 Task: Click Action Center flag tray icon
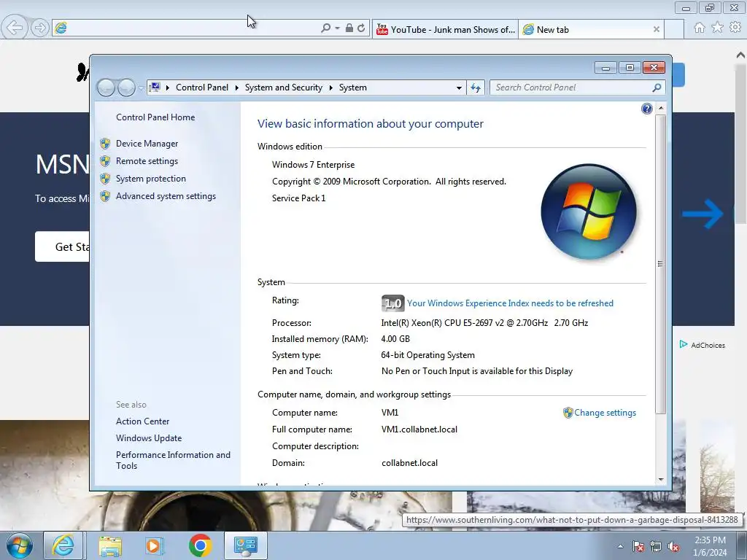coord(638,546)
